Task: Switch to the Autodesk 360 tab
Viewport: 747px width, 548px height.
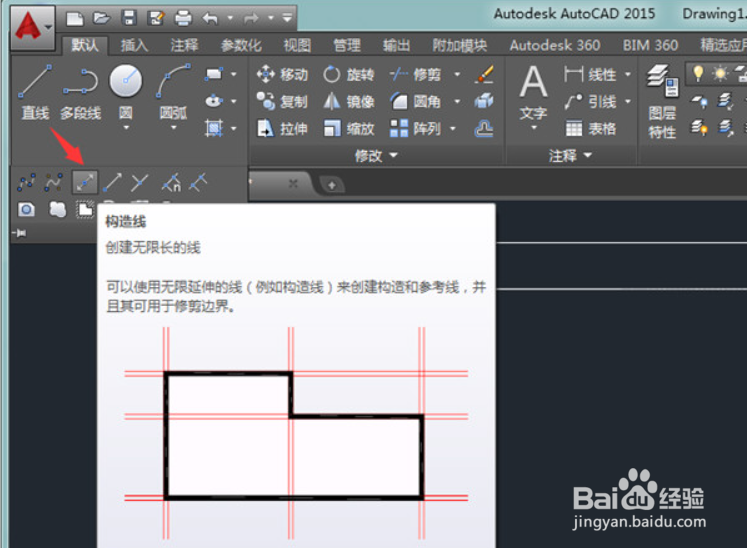Action: [555, 45]
